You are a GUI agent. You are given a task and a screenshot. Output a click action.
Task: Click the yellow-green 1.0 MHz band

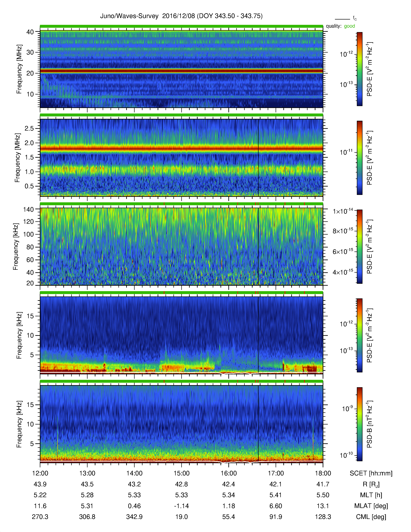[181, 169]
